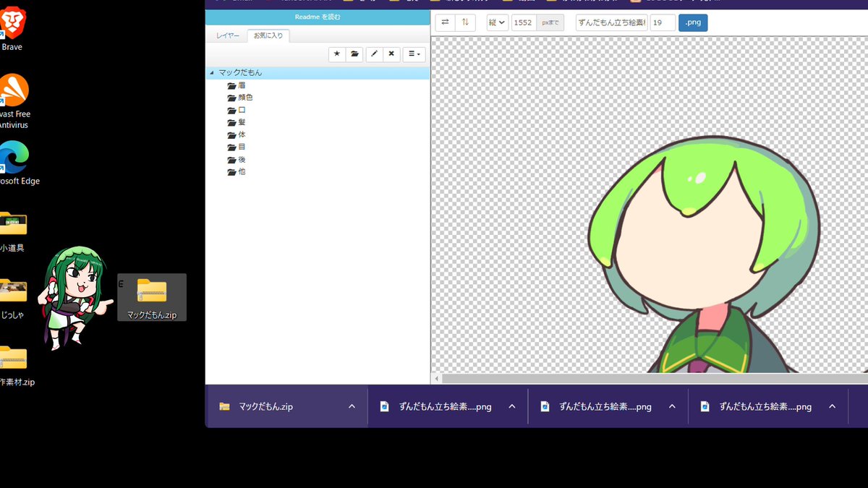Screen dimensions: 868x488
Task: Click the pencil edit icon button
Action: click(x=374, y=53)
